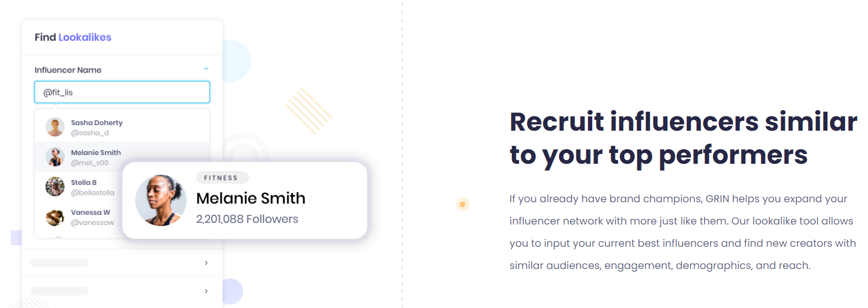Select Melanie Smith @mel_s00 suggestion
The width and height of the screenshot is (868, 308).
point(122,157)
